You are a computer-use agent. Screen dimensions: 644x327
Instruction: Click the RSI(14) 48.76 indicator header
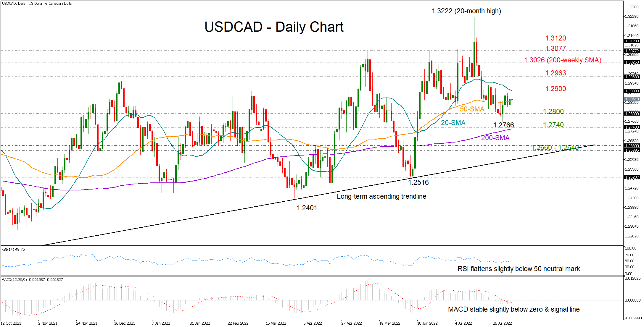coord(13,250)
